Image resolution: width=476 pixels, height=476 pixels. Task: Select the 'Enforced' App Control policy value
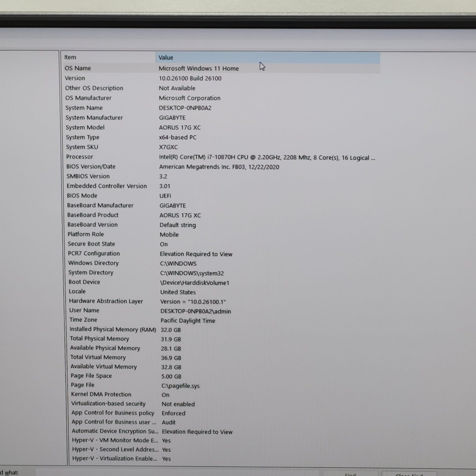point(173,413)
